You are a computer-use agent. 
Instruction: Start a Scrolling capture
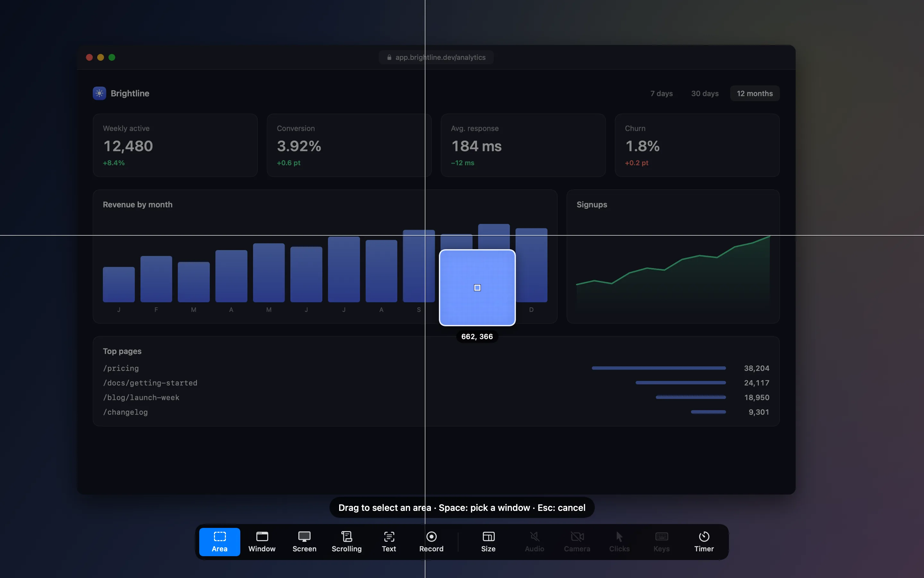pos(347,542)
